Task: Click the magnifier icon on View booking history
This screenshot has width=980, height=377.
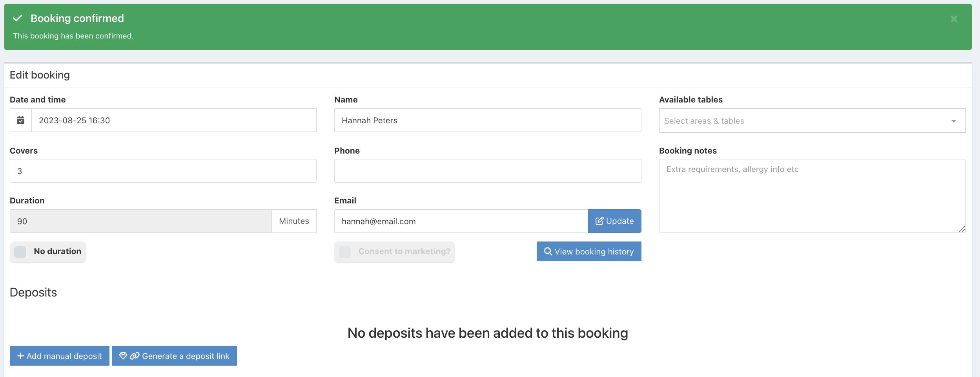Action: pos(548,251)
